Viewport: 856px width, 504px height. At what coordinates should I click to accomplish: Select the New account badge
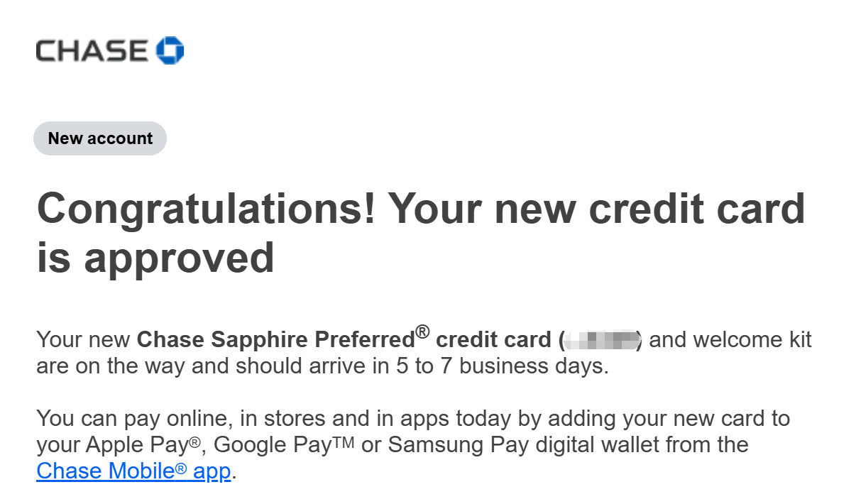[100, 138]
